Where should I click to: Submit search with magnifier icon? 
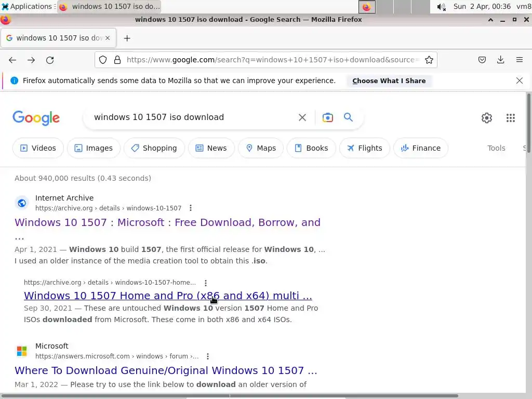pyautogui.click(x=348, y=117)
